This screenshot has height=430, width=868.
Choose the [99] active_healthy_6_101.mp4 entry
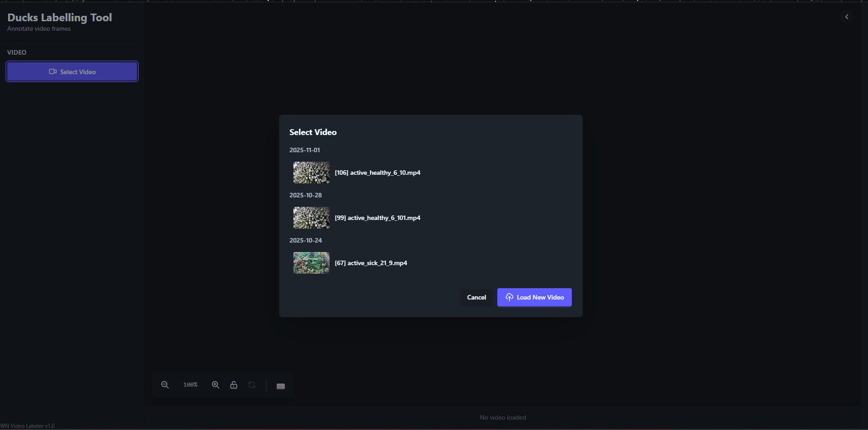click(x=377, y=218)
